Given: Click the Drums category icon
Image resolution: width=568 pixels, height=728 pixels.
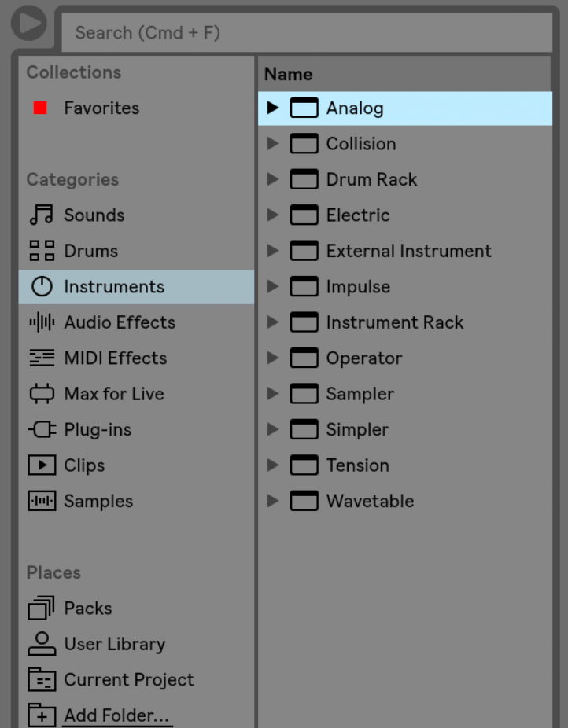Looking at the screenshot, I should click(41, 250).
